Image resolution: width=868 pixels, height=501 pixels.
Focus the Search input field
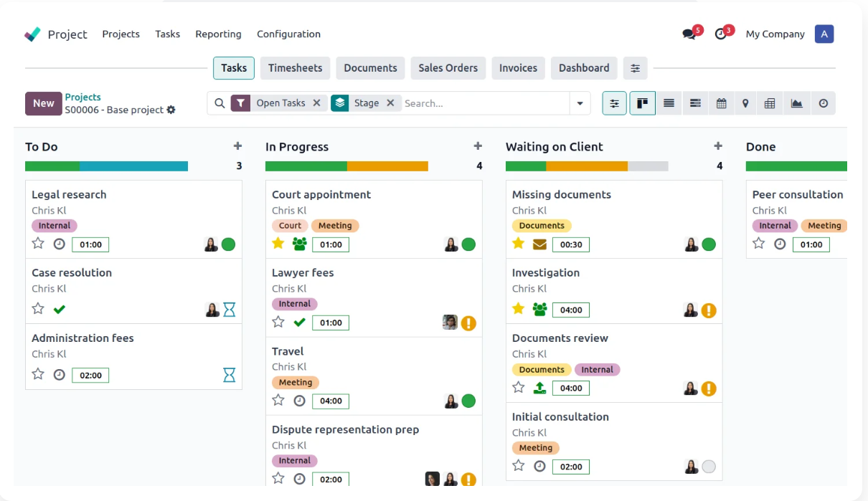(485, 103)
